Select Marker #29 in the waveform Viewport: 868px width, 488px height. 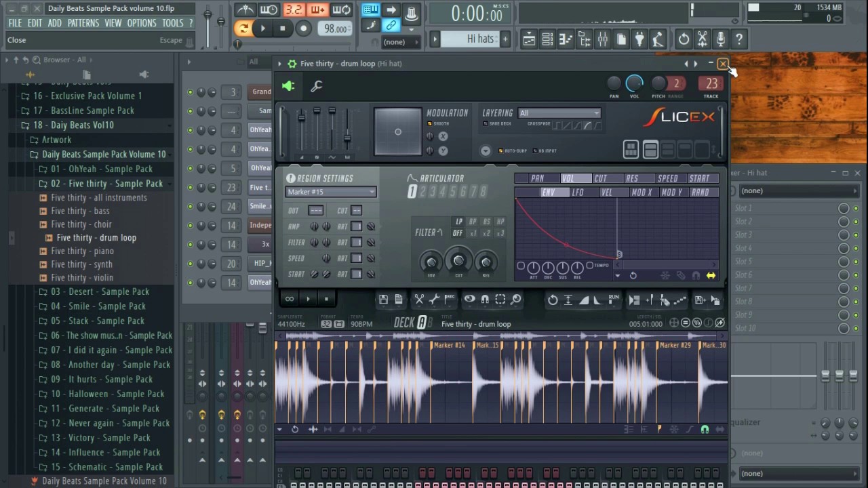pos(674,345)
